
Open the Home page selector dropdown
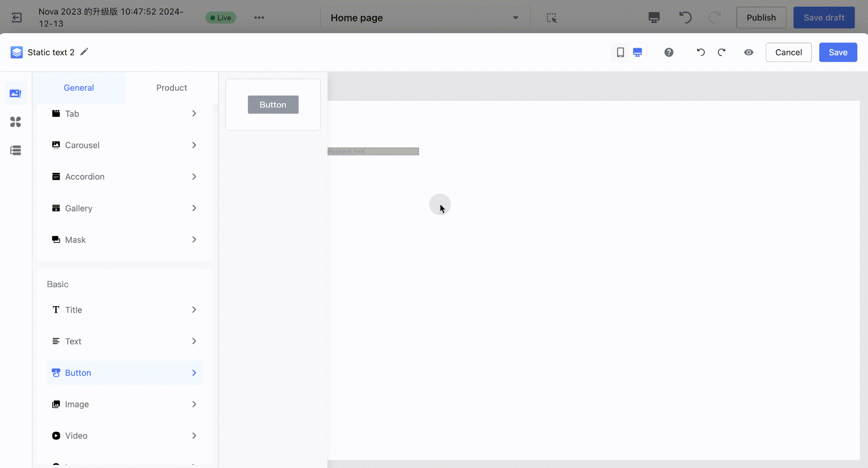pos(424,18)
